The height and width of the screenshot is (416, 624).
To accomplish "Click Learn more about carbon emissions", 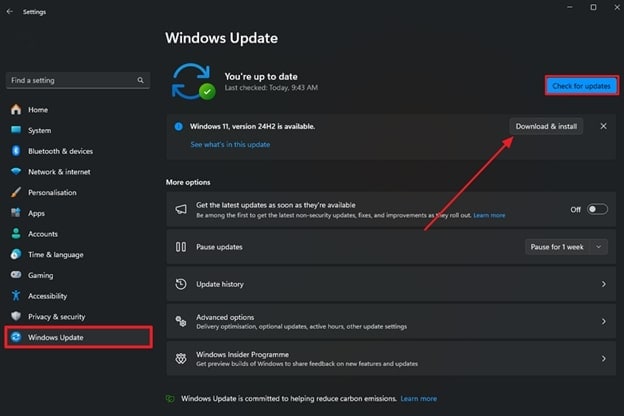I will point(418,398).
